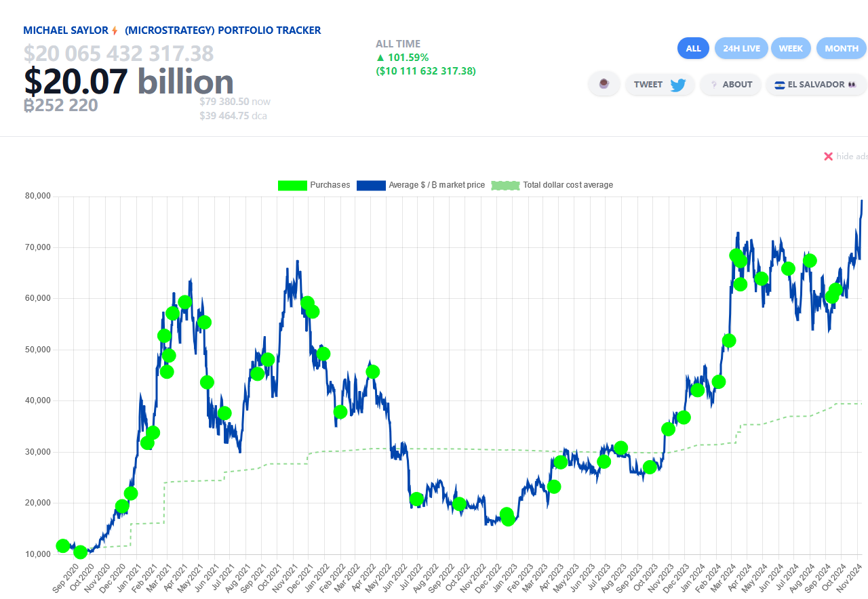Viewport: 868px width, 599px height.
Task: Click the 50,000 y-axis label
Action: (39, 350)
